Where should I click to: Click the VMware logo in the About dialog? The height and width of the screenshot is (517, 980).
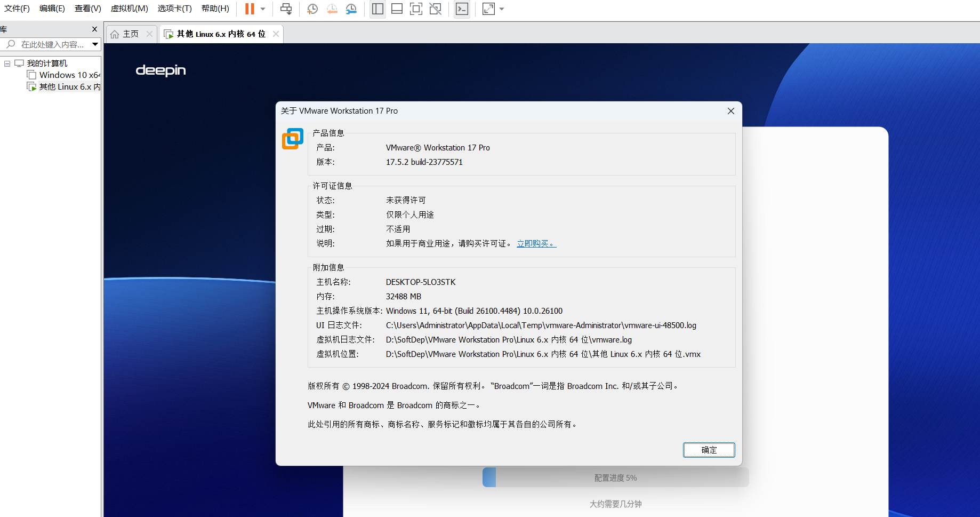point(293,139)
